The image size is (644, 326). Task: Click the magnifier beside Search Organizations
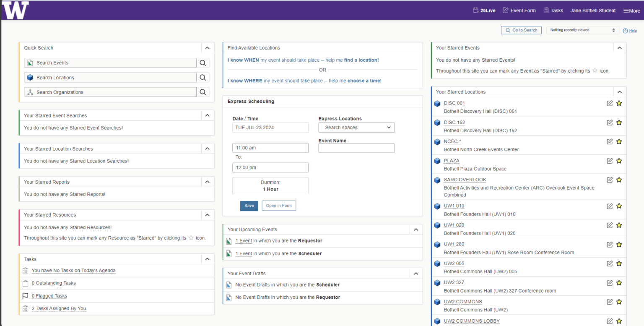203,92
